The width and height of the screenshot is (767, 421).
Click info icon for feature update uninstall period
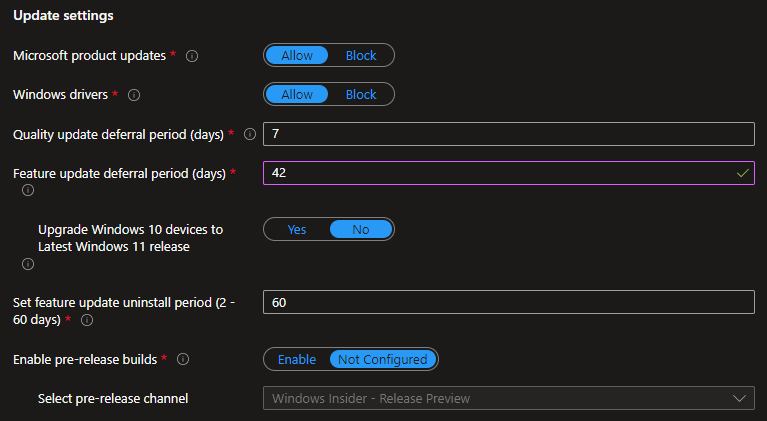coord(87,320)
